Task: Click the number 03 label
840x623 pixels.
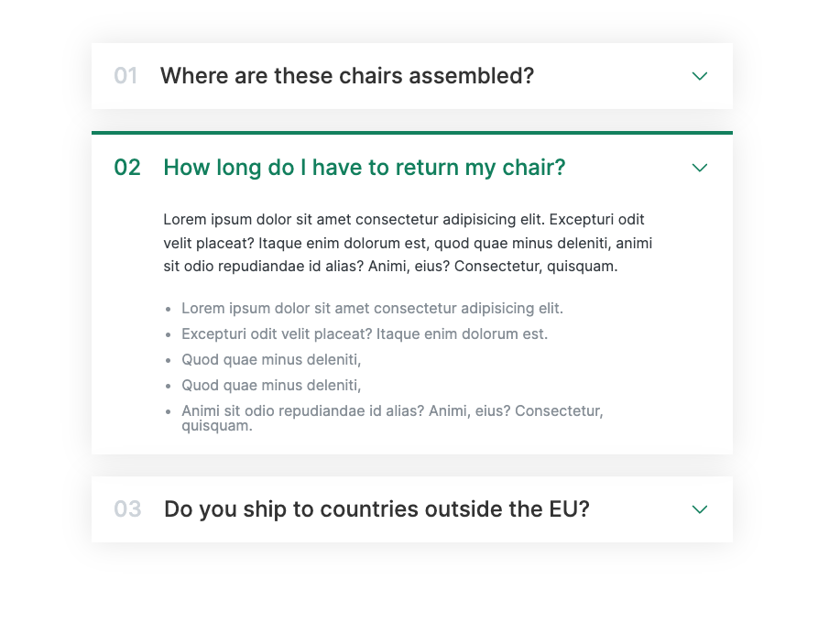Action: [x=127, y=509]
